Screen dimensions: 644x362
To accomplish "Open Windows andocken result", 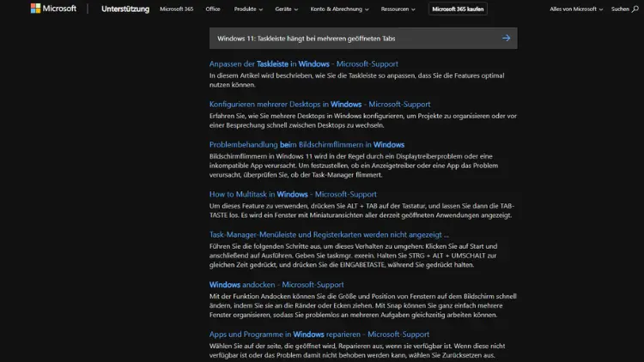I will (276, 285).
